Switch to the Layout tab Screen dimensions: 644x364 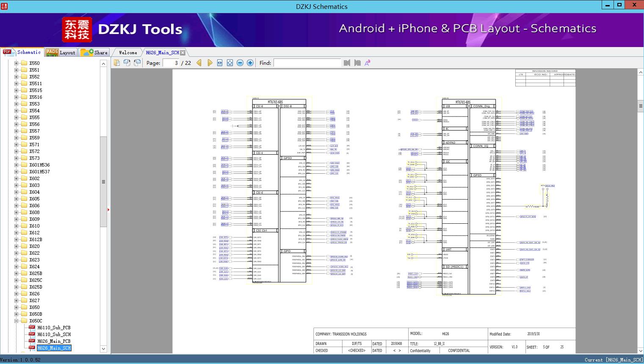(60, 53)
